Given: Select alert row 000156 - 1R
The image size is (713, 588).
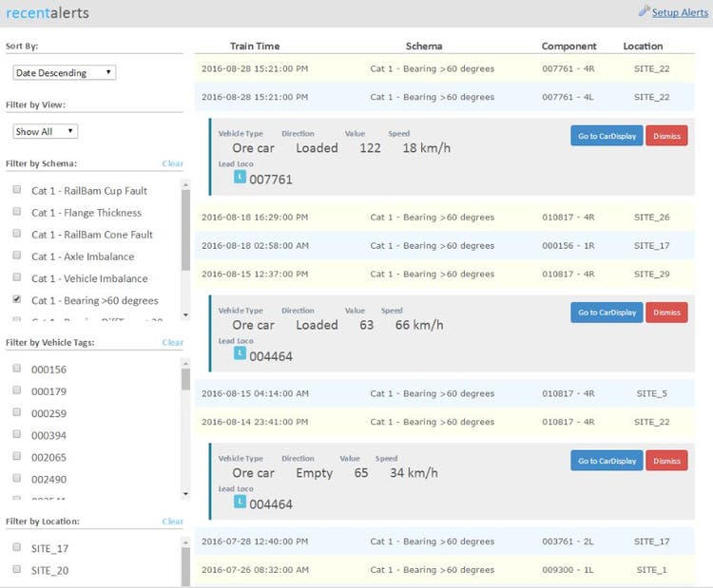Looking at the screenshot, I should tap(444, 245).
